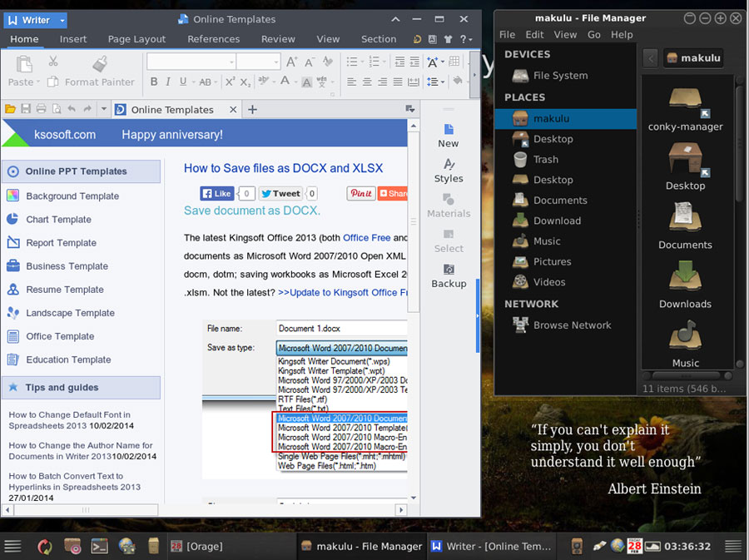Toggle character shading A button
The width and height of the screenshot is (749, 560).
coord(306,82)
